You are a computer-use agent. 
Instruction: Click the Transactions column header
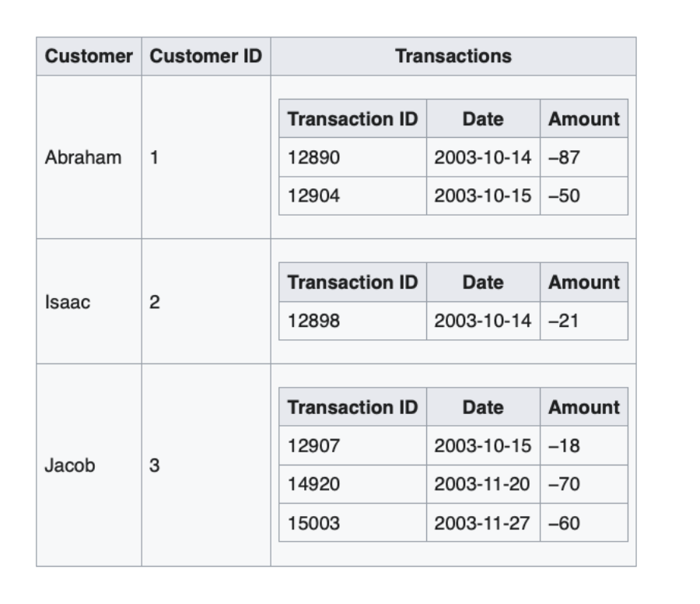pos(453,56)
